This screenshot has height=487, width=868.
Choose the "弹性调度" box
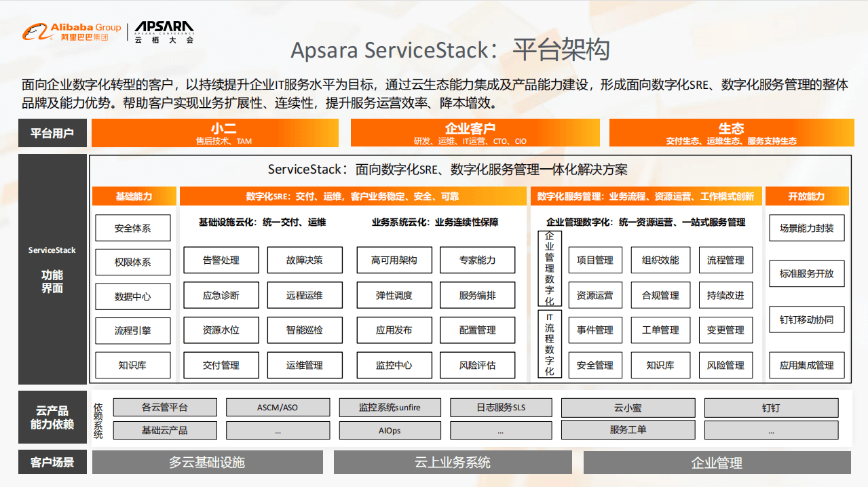click(394, 295)
